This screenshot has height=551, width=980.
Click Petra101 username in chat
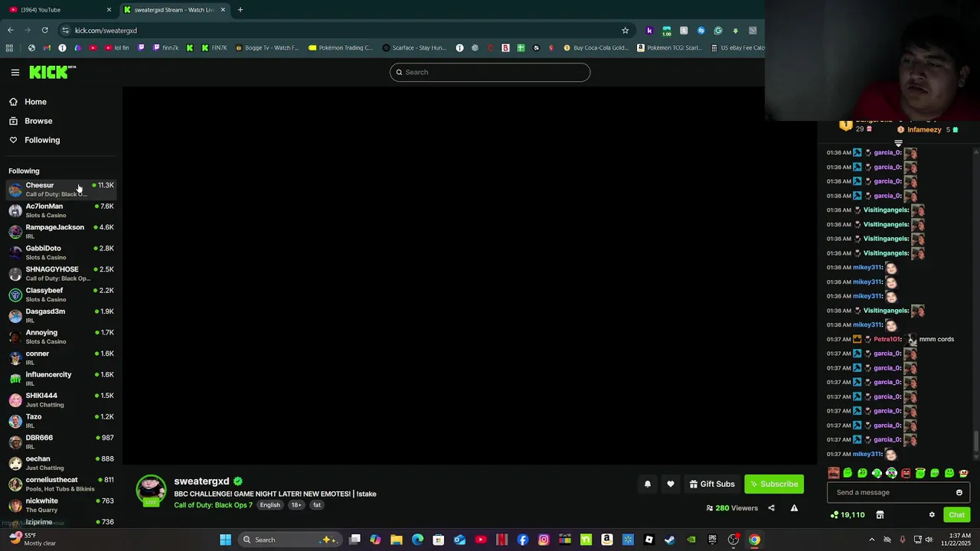(x=887, y=339)
